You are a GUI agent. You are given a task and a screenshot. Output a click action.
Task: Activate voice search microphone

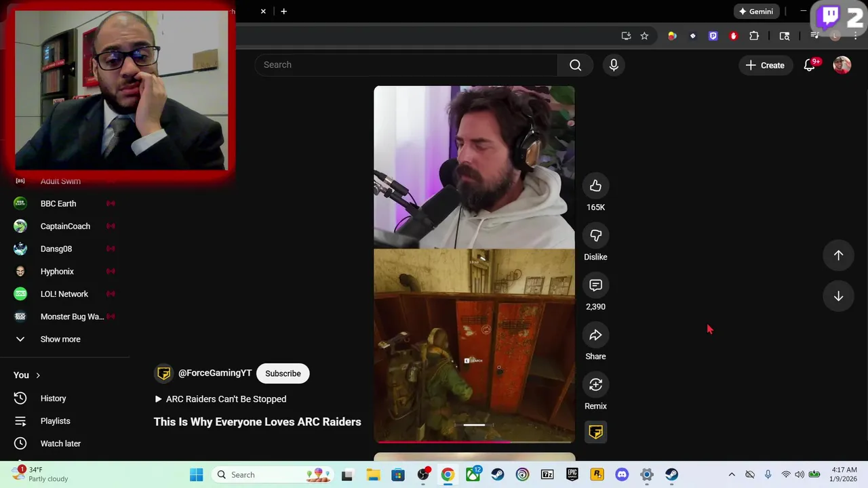click(x=614, y=65)
